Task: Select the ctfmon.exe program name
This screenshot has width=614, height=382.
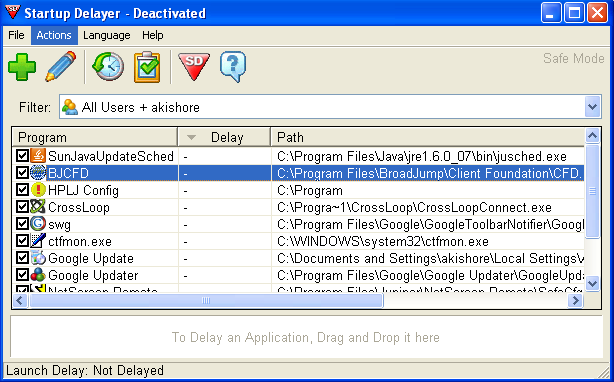Action: (80, 241)
